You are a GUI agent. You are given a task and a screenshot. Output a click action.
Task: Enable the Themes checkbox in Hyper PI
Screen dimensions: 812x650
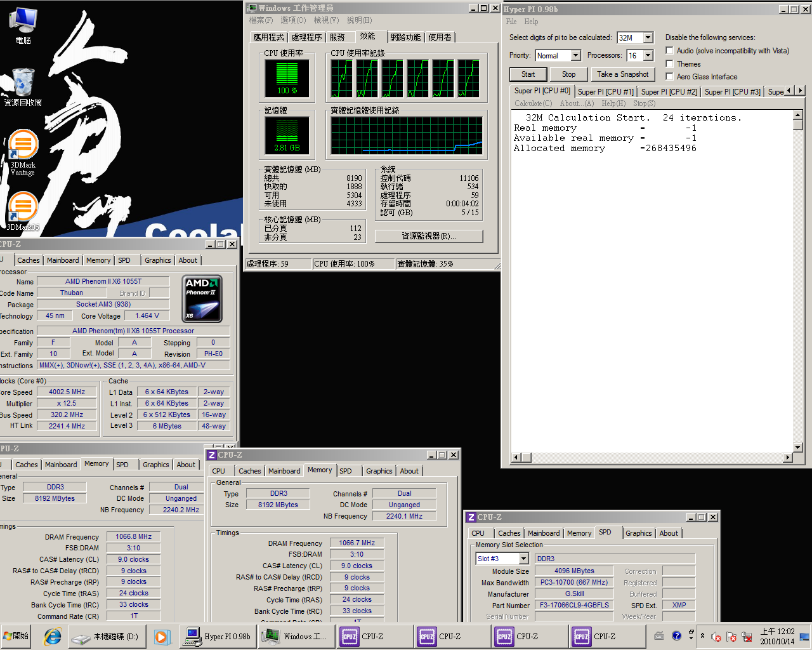tap(669, 64)
